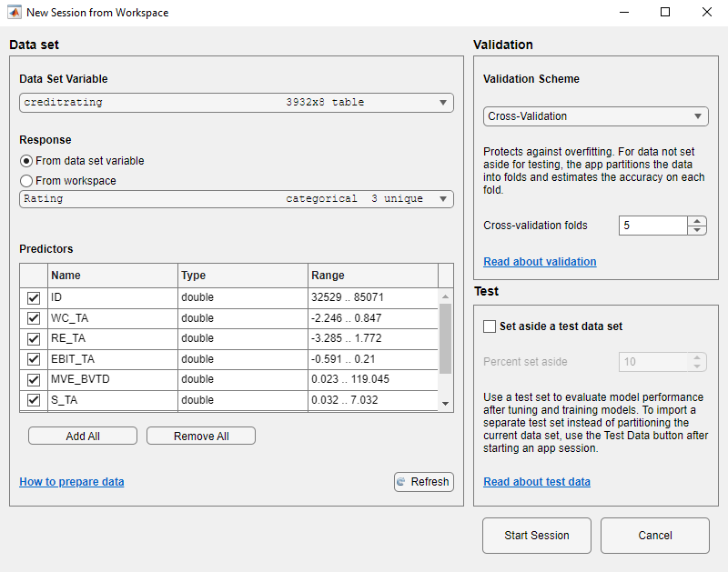Screen dimensions: 728x572
Task: Select 'From data set variable' option
Action: point(25,161)
